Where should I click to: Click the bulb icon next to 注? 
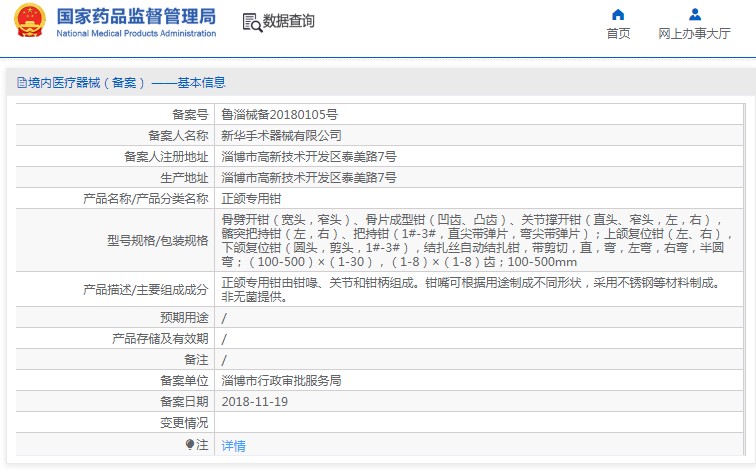tap(190, 444)
